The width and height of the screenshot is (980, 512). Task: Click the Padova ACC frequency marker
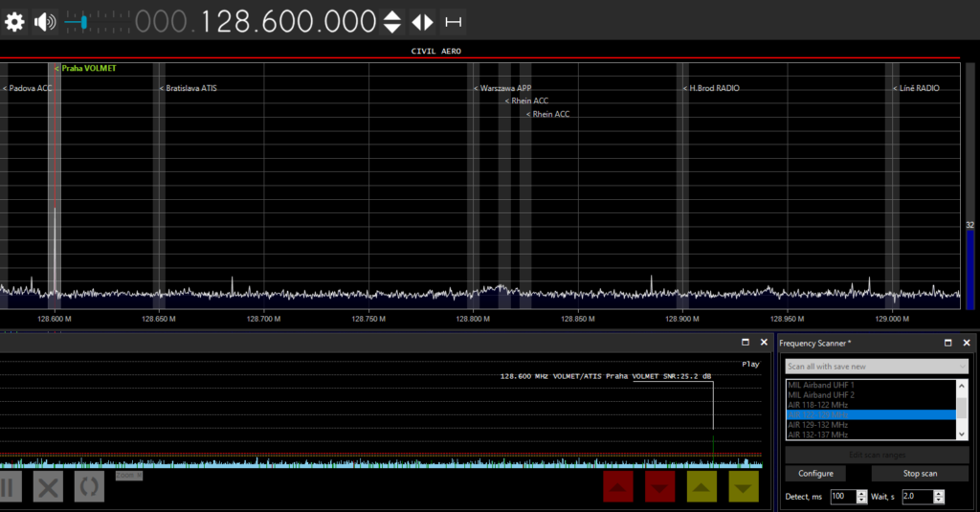[x=28, y=88]
